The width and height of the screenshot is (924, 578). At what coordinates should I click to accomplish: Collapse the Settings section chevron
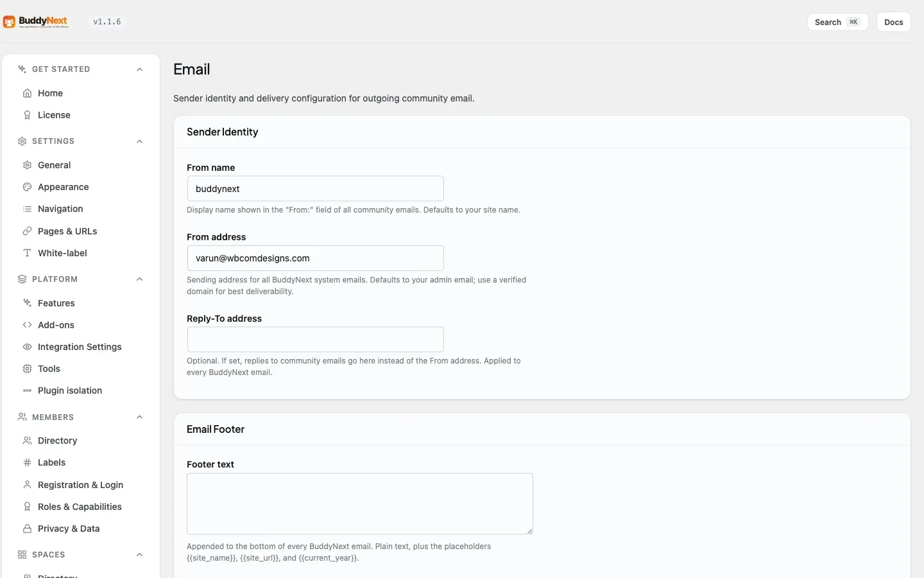pos(139,141)
